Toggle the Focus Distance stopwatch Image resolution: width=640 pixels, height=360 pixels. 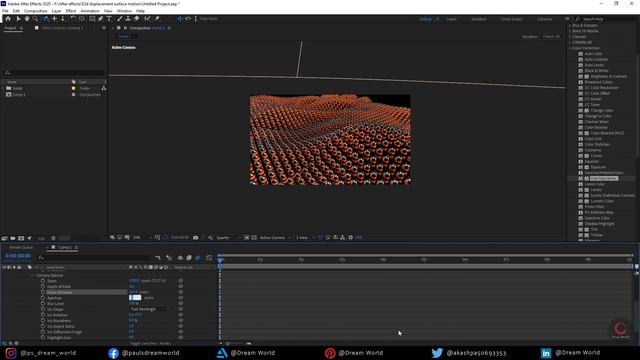[x=43, y=292]
